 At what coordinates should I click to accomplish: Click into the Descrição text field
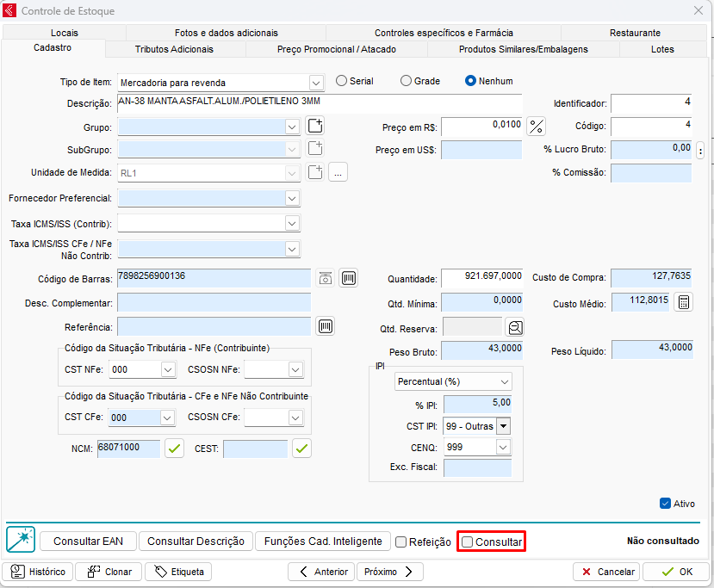(x=319, y=102)
